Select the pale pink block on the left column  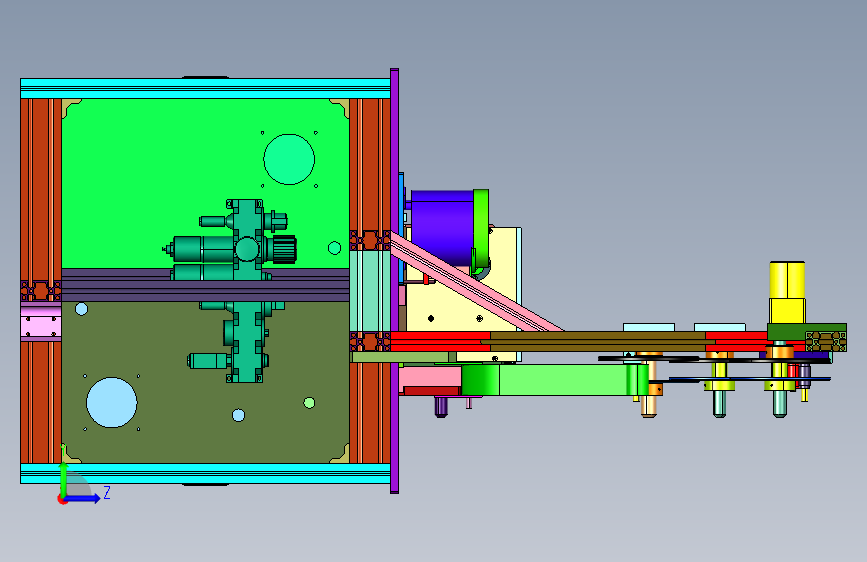41,321
